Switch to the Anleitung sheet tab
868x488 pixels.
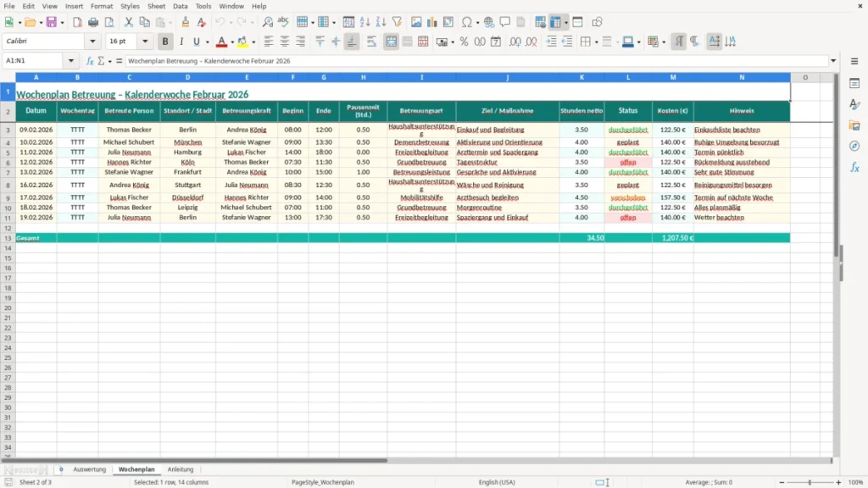[x=181, y=469]
